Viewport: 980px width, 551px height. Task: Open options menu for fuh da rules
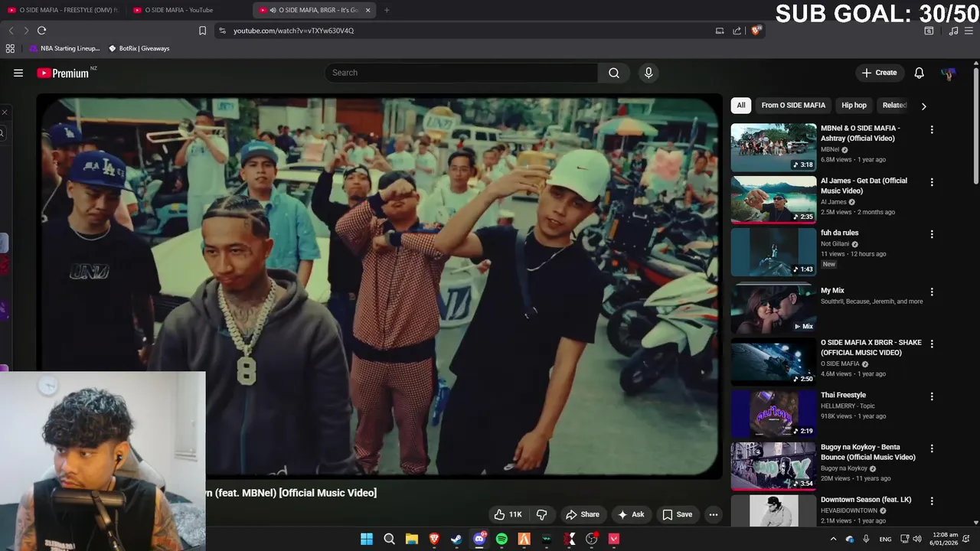tap(932, 234)
